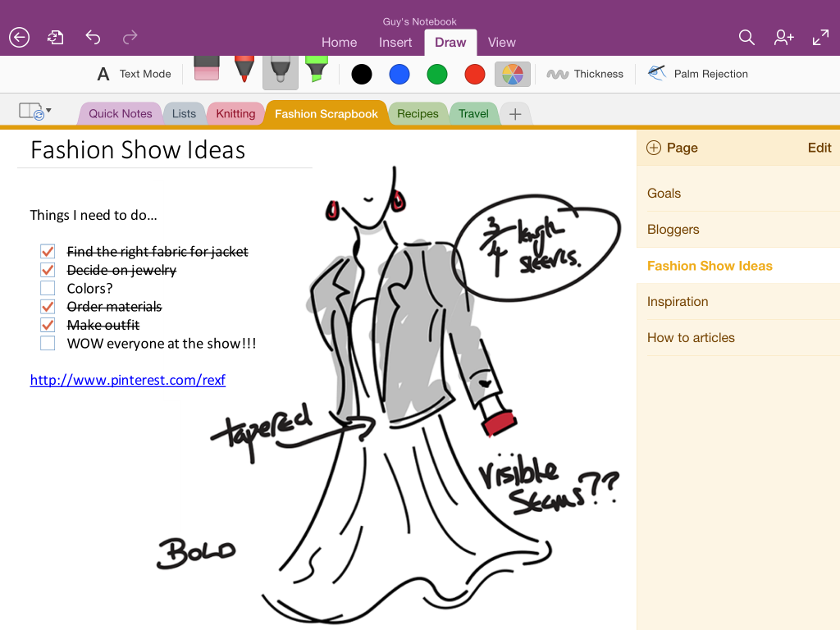Tap Edit in the Page pane
The image size is (840, 630).
819,148
